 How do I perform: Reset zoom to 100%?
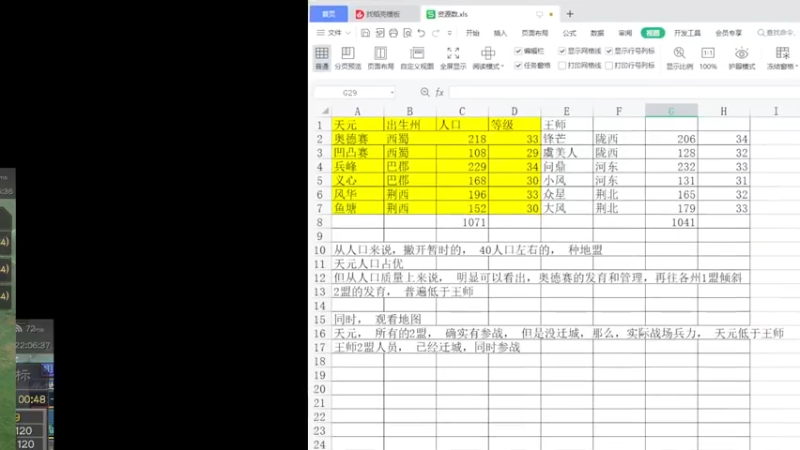pos(708,58)
